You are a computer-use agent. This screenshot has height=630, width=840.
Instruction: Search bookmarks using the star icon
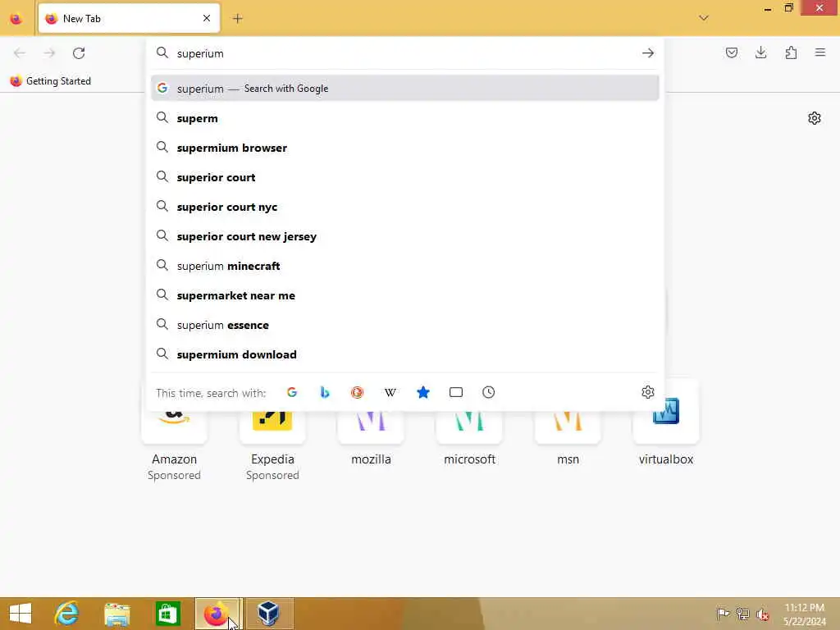coord(423,392)
